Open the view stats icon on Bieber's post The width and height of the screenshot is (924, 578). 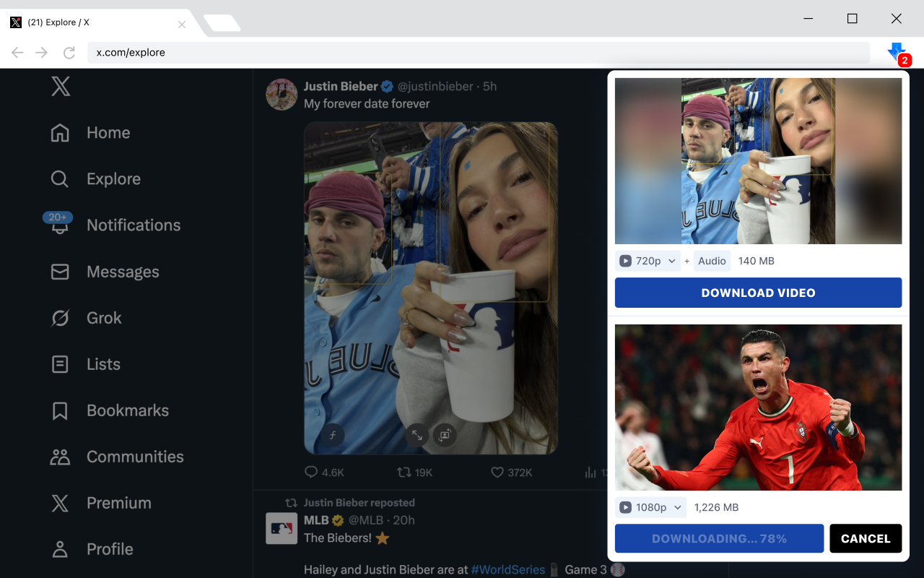[x=590, y=473]
